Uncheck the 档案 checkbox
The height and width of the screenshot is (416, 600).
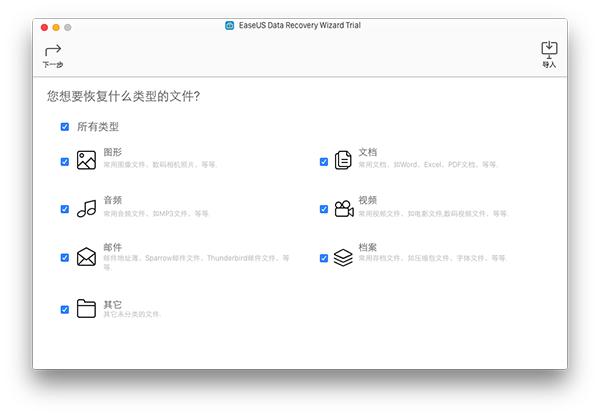tap(323, 257)
